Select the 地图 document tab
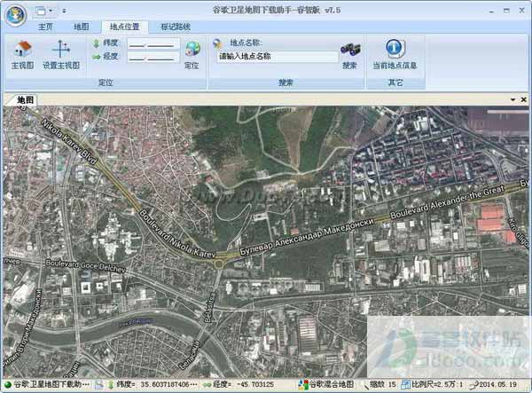 coord(26,99)
